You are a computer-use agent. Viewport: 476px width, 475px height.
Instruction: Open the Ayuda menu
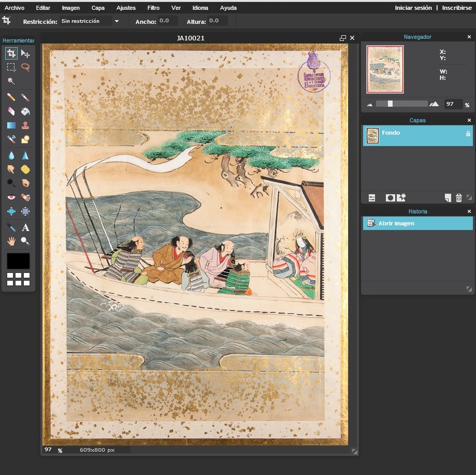click(x=228, y=8)
